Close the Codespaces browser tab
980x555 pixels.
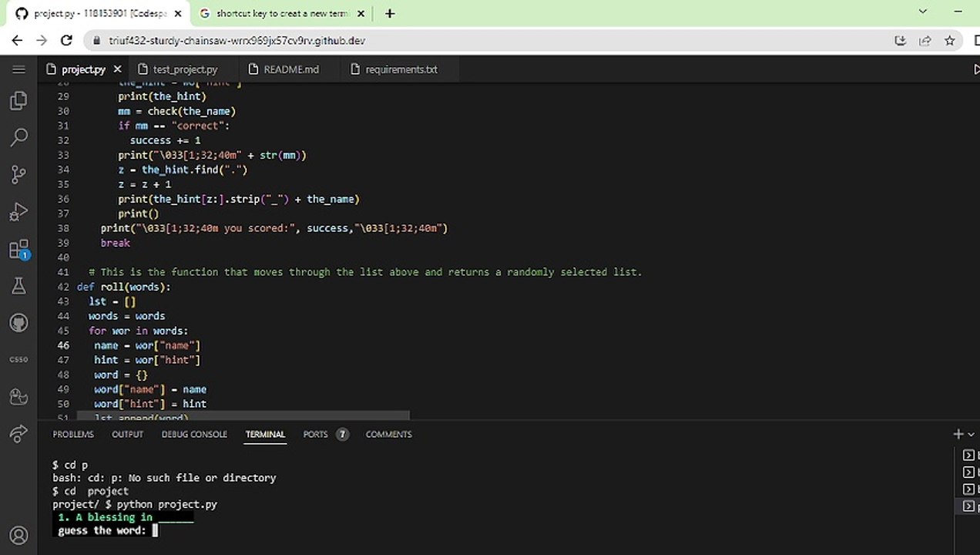(178, 13)
